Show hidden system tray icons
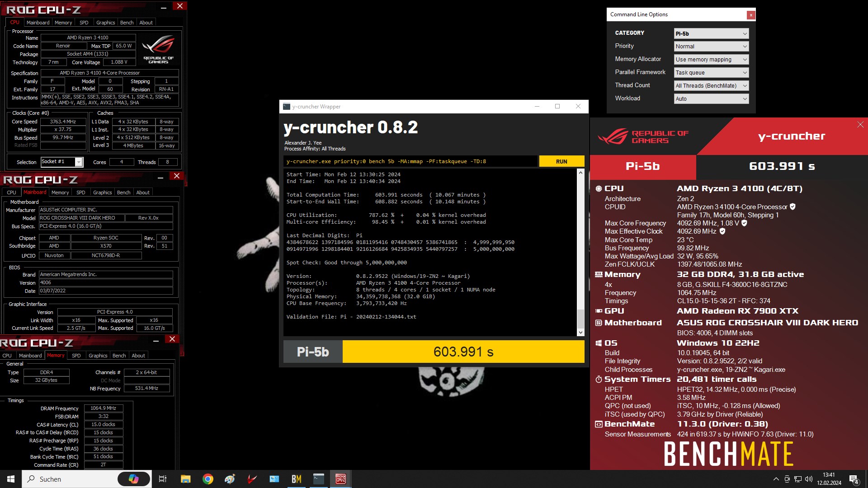This screenshot has width=868, height=488. (x=776, y=479)
